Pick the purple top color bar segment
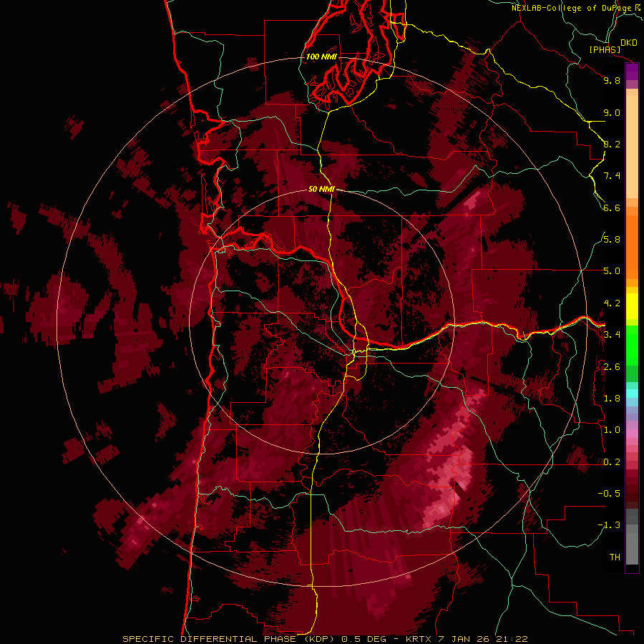Viewport: 644px width, 644px height. pos(632,71)
